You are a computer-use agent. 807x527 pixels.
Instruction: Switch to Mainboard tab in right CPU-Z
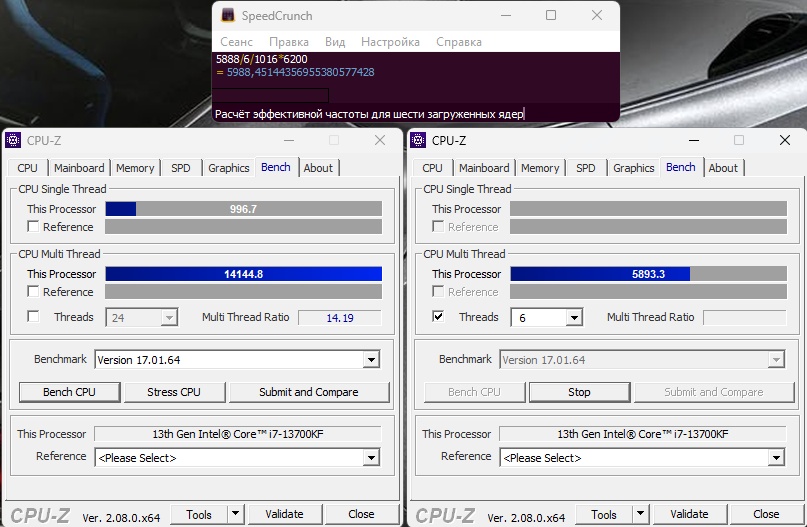484,168
